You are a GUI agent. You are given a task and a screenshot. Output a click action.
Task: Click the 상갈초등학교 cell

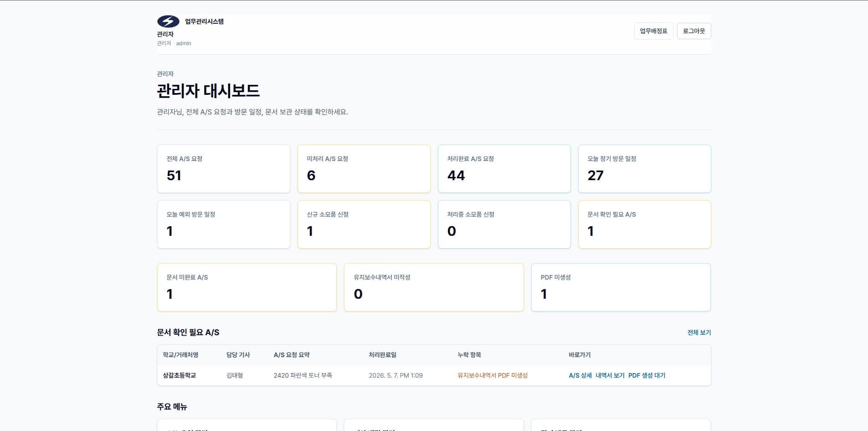point(180,375)
